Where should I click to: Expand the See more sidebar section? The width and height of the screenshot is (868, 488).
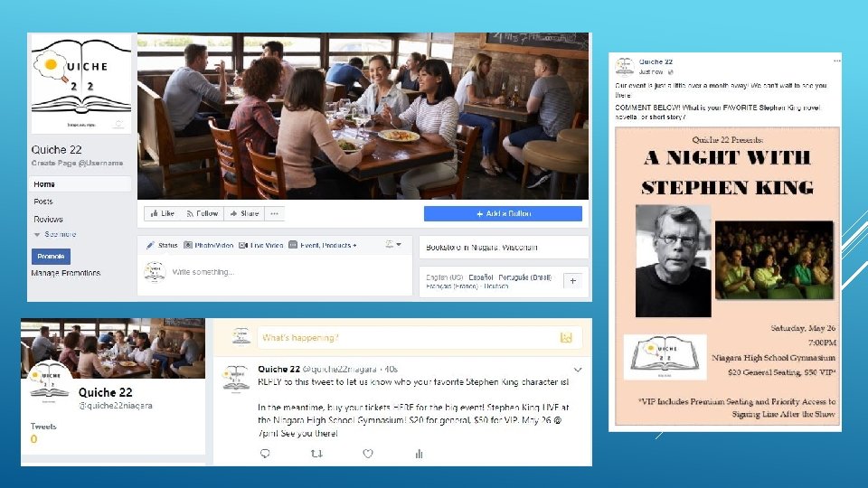55,234
